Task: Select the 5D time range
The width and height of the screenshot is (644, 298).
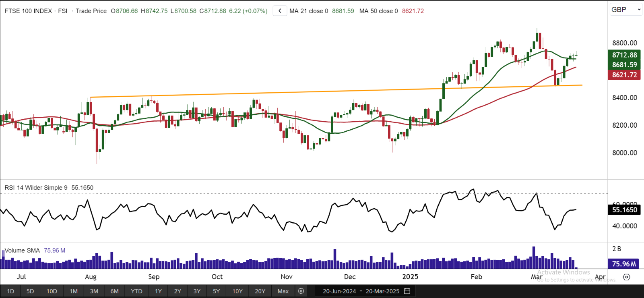Action: [x=30, y=291]
